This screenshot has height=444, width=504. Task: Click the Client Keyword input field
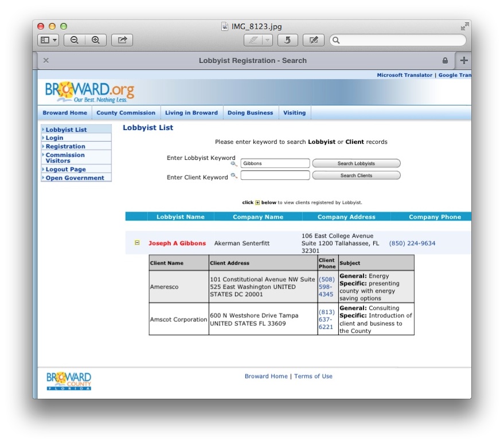point(275,175)
